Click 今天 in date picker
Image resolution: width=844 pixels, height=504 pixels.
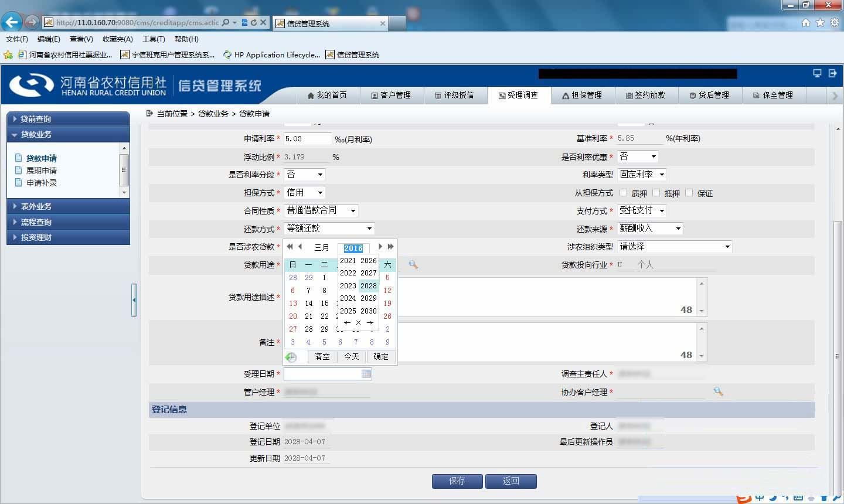[352, 357]
